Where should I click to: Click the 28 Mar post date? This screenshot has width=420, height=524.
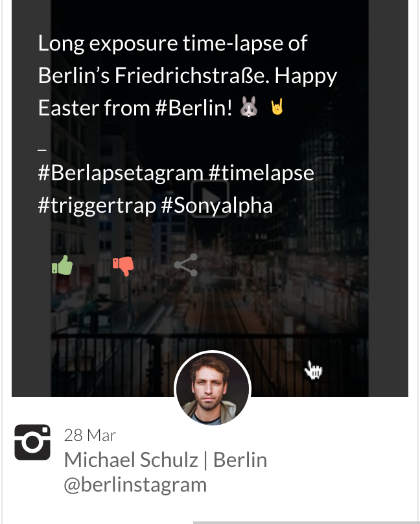(90, 435)
